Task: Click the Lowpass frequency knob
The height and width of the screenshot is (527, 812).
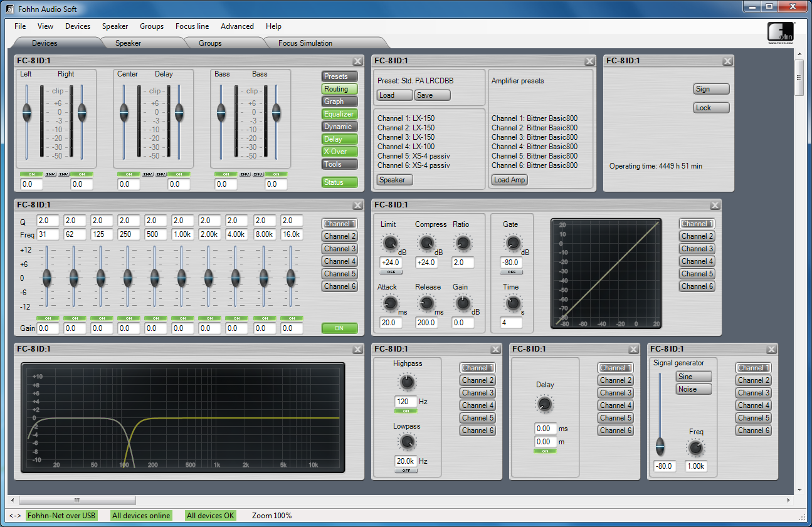Action: coord(406,442)
